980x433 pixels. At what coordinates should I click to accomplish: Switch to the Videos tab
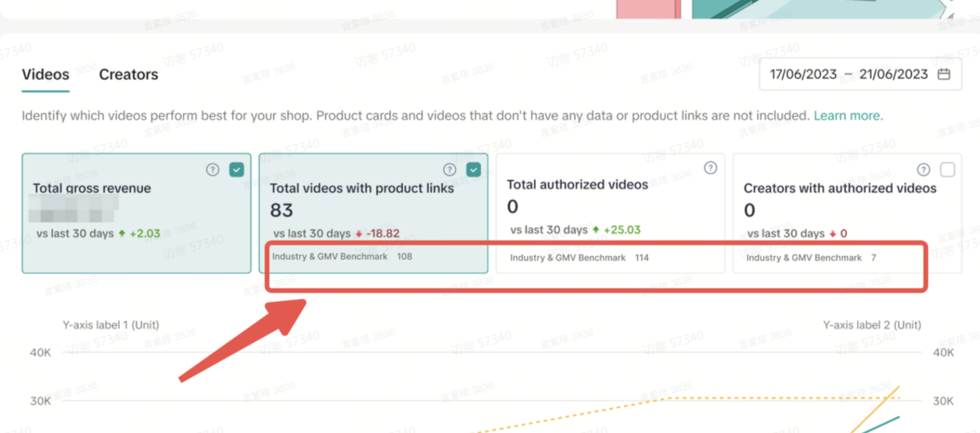tap(46, 74)
